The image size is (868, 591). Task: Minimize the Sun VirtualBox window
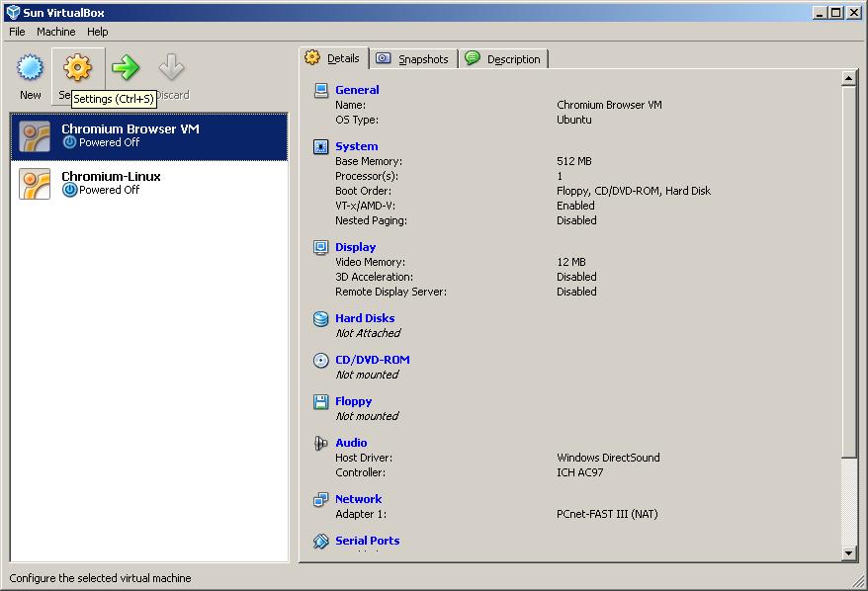(x=821, y=12)
